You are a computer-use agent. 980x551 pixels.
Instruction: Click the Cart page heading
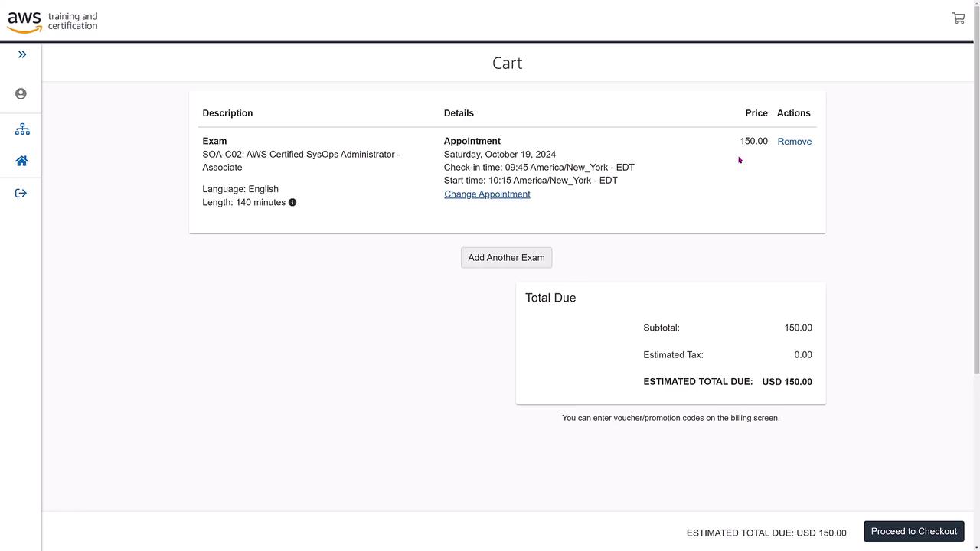(507, 64)
